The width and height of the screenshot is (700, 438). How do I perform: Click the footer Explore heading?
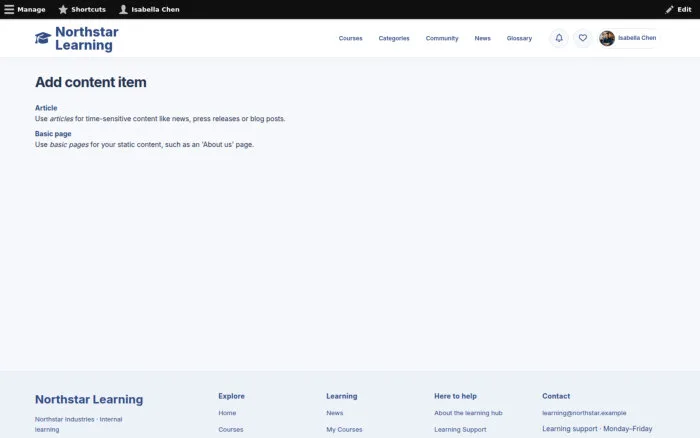tap(231, 396)
